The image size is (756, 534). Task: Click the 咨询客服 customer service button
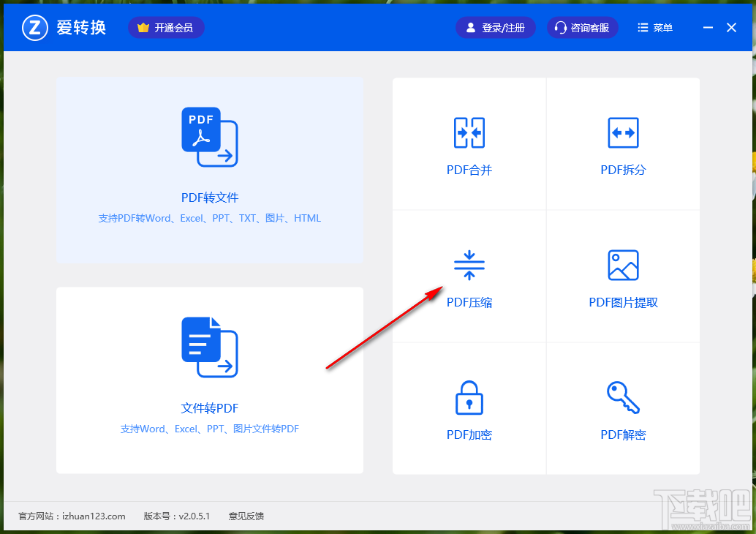click(x=582, y=27)
